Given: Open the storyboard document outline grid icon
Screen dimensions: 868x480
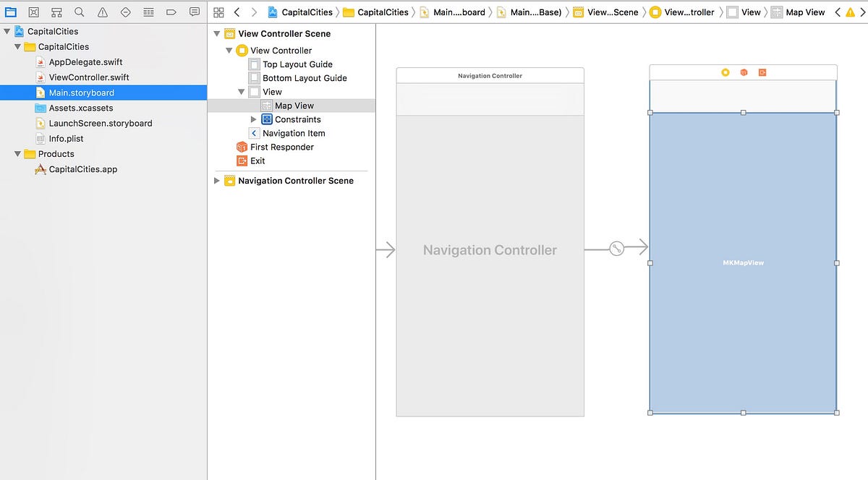Looking at the screenshot, I should 218,12.
